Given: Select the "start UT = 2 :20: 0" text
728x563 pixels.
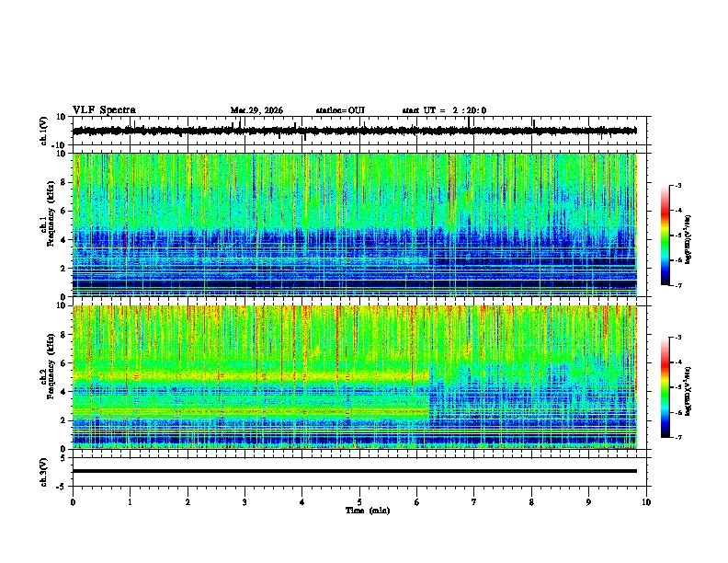Looking at the screenshot, I should tap(444, 110).
